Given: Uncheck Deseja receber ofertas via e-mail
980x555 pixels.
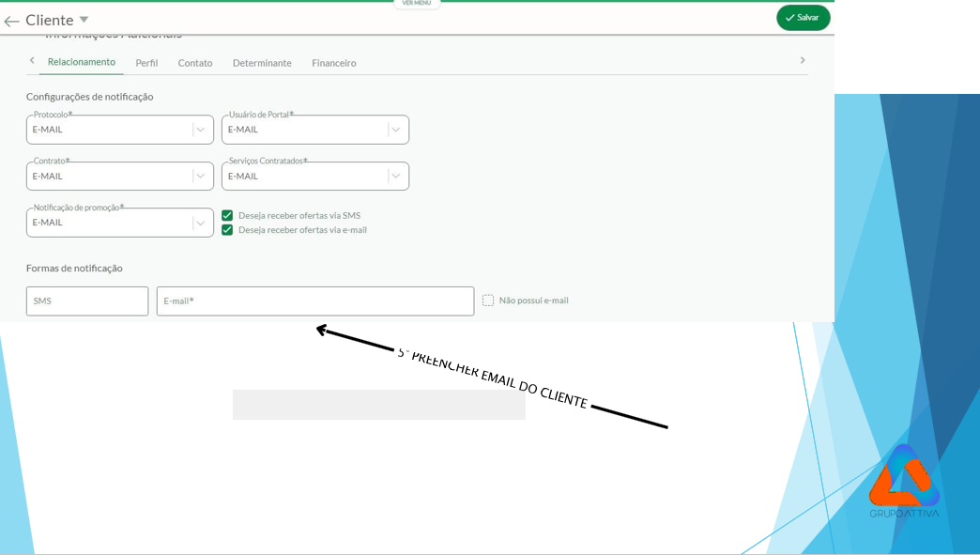Looking at the screenshot, I should [x=227, y=230].
